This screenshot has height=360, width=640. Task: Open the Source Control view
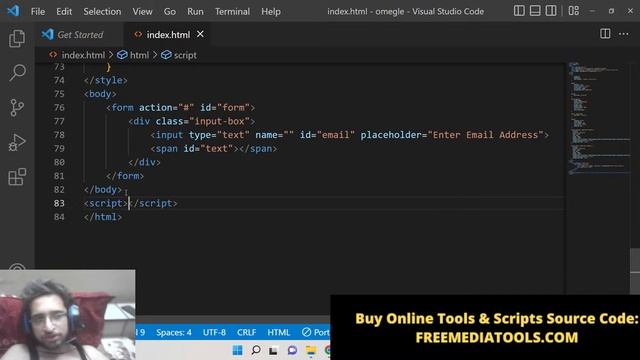coord(17,108)
